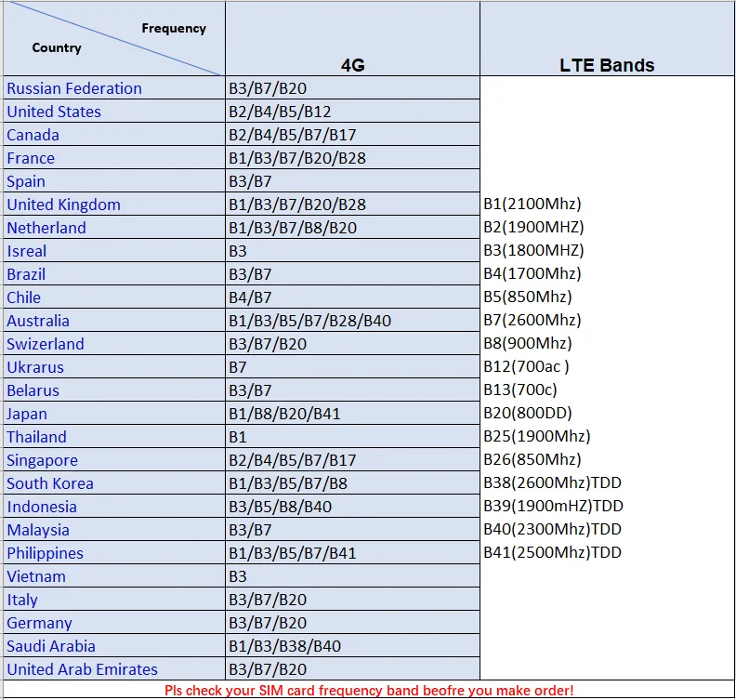736x700 pixels.
Task: Click the Italy country cell
Action: (x=114, y=599)
